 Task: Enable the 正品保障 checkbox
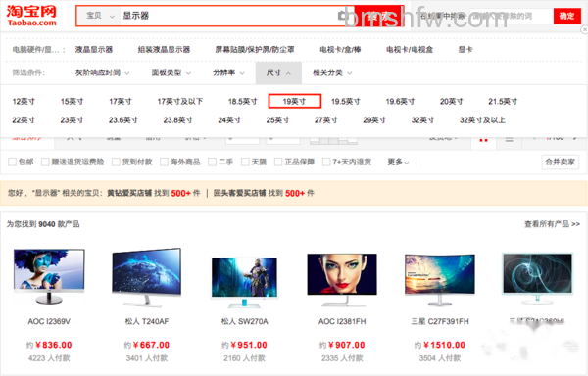[x=278, y=162]
